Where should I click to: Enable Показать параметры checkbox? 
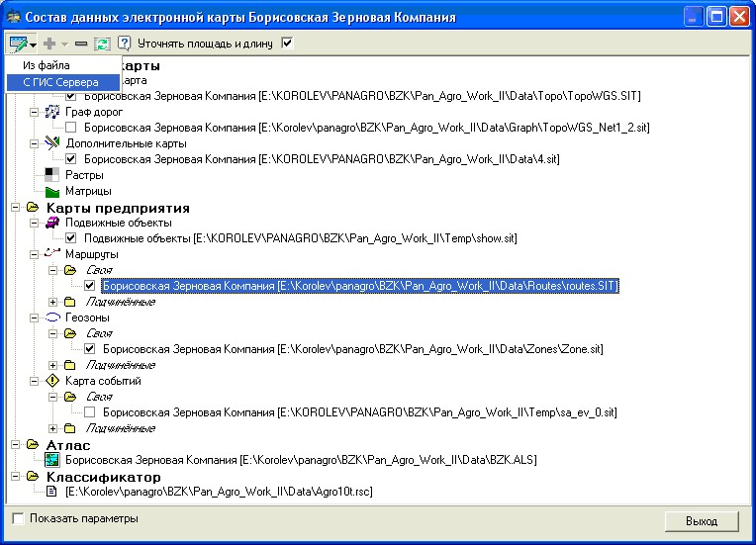17,518
